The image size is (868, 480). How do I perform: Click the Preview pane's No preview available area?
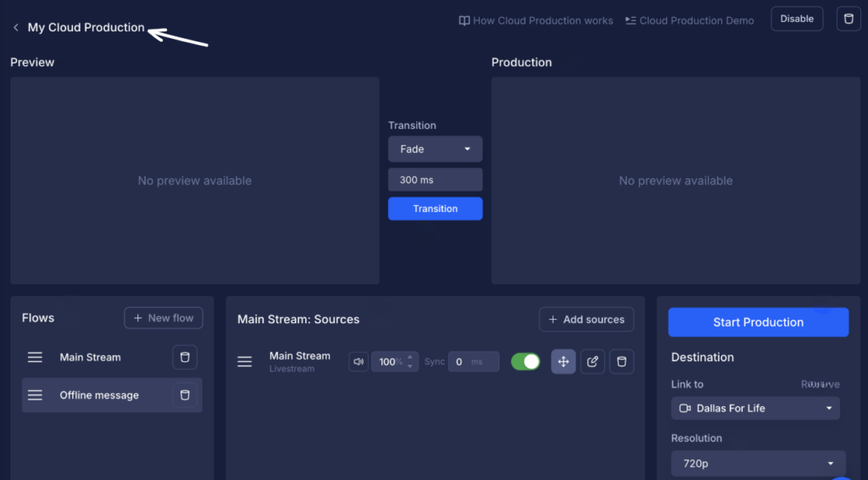coord(194,181)
